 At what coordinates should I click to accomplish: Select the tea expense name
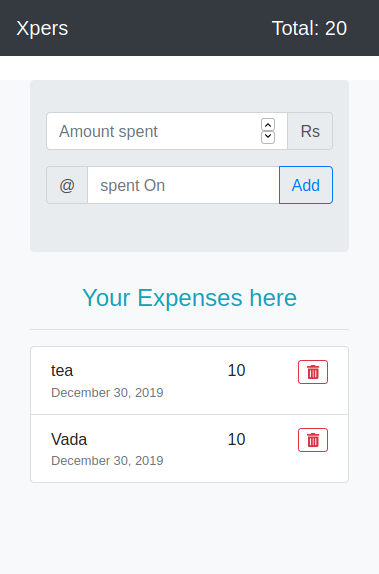point(62,370)
